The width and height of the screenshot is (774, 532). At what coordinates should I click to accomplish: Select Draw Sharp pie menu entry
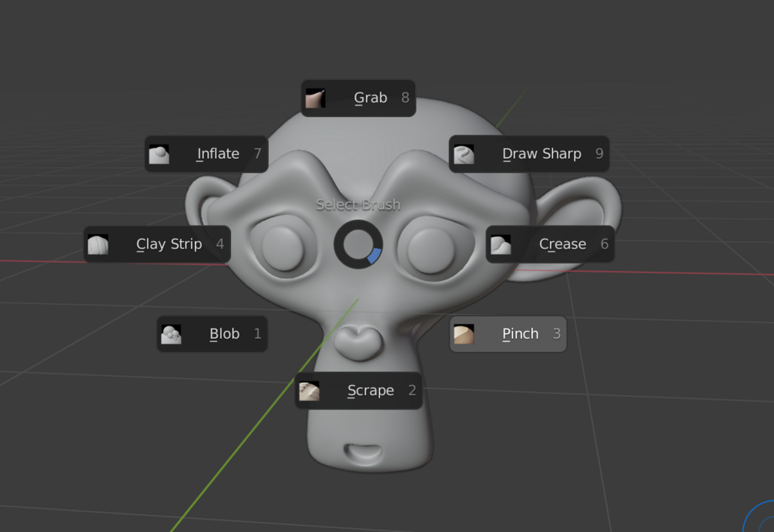pos(528,154)
